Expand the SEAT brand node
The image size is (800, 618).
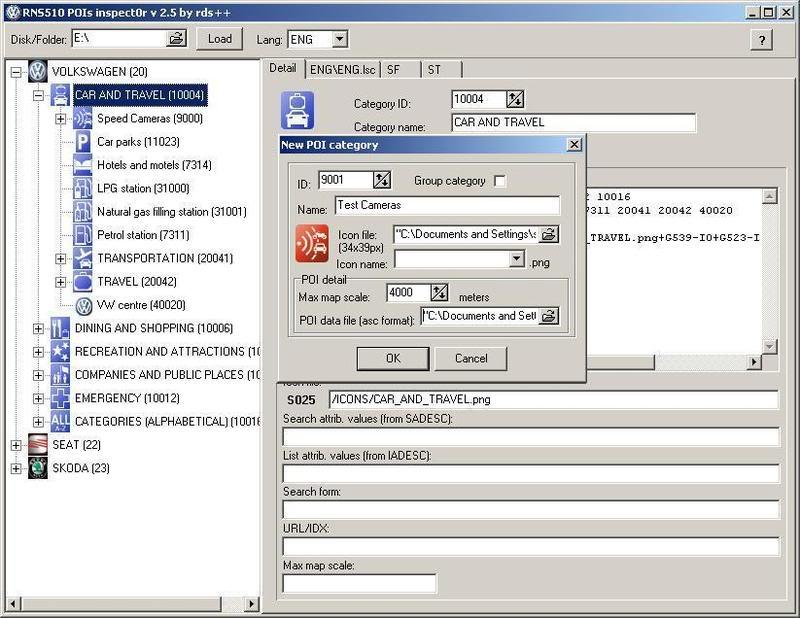(16, 445)
